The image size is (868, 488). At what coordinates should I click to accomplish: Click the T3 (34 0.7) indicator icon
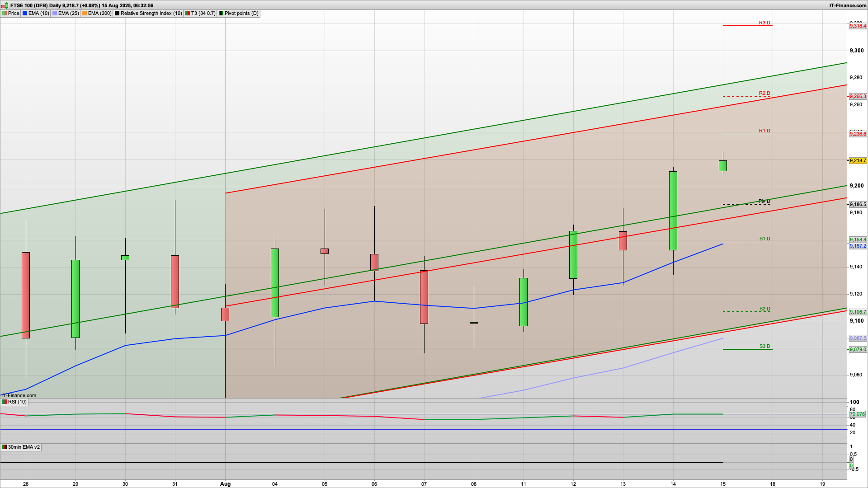pyautogui.click(x=188, y=14)
